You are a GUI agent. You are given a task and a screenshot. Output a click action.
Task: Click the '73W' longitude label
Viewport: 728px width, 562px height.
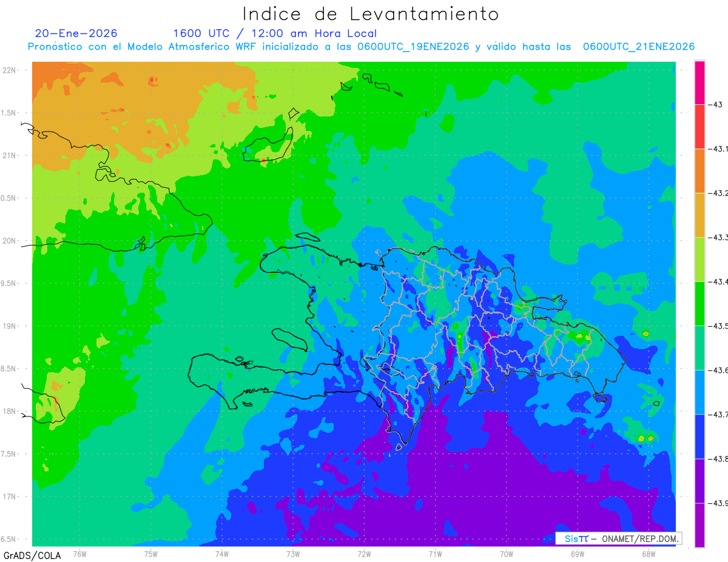point(293,555)
